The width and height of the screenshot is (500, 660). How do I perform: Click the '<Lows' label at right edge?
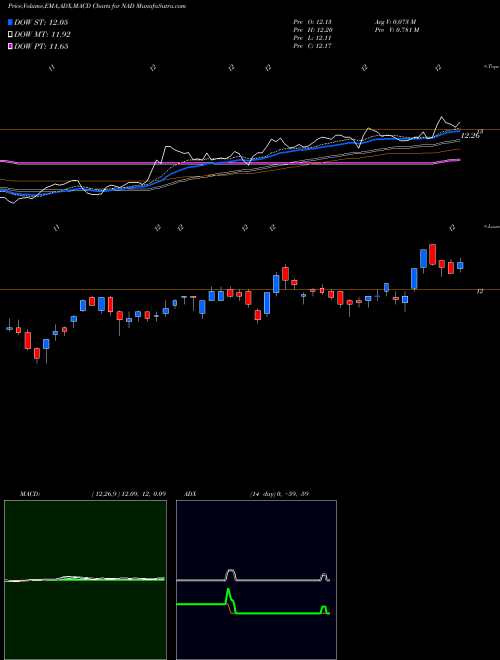(492, 226)
